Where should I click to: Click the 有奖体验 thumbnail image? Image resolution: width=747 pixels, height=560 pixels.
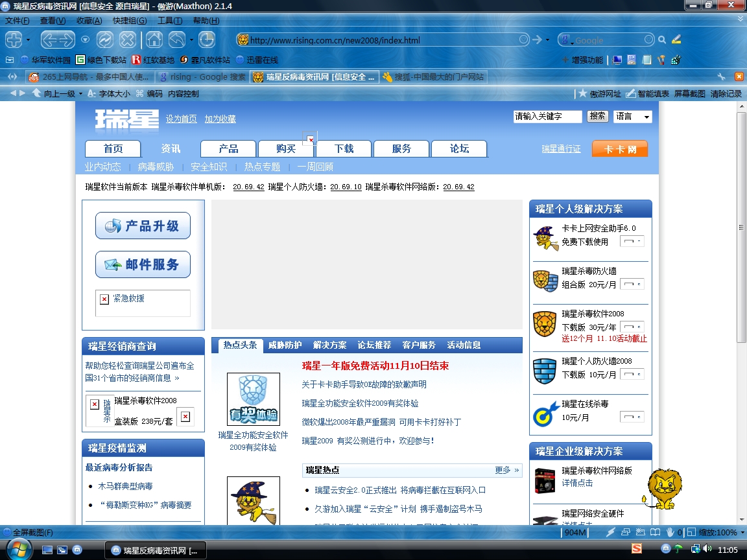tap(254, 399)
